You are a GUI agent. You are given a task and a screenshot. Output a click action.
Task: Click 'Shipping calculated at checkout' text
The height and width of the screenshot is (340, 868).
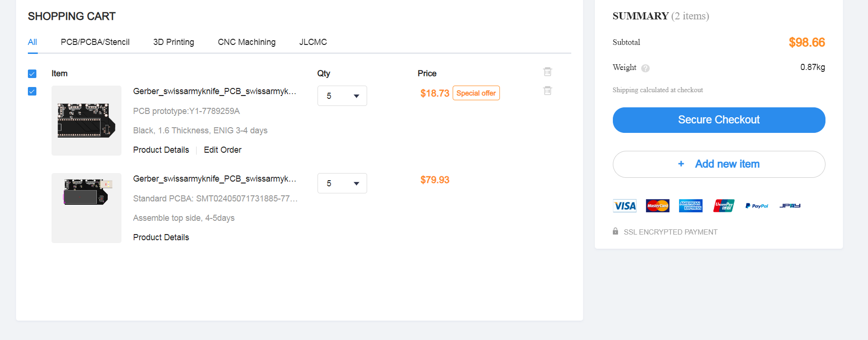coord(658,90)
